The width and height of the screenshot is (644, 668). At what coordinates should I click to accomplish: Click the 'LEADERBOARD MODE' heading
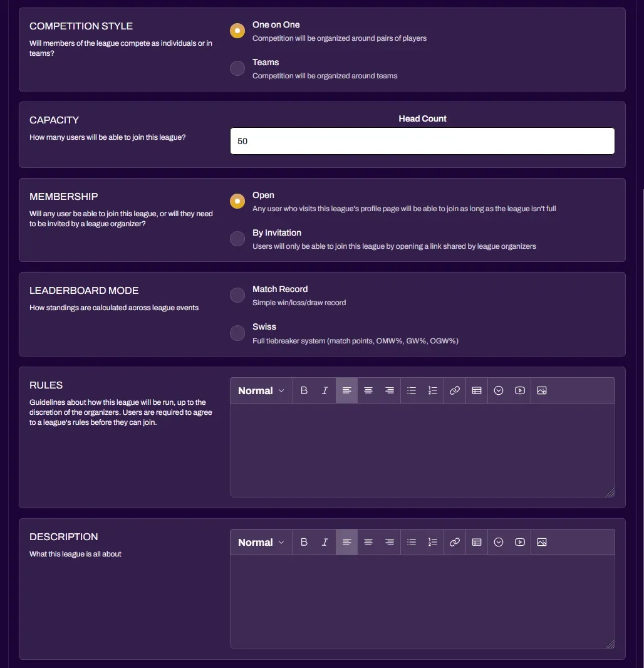(x=84, y=291)
